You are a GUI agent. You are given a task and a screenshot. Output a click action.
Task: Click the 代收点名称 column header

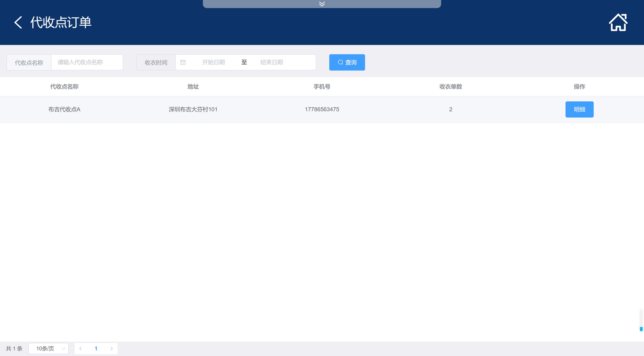tap(64, 87)
